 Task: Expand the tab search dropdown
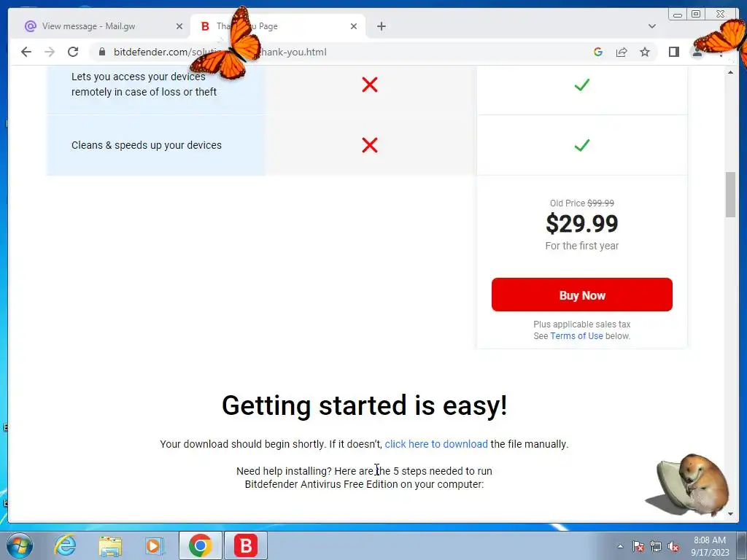(651, 26)
